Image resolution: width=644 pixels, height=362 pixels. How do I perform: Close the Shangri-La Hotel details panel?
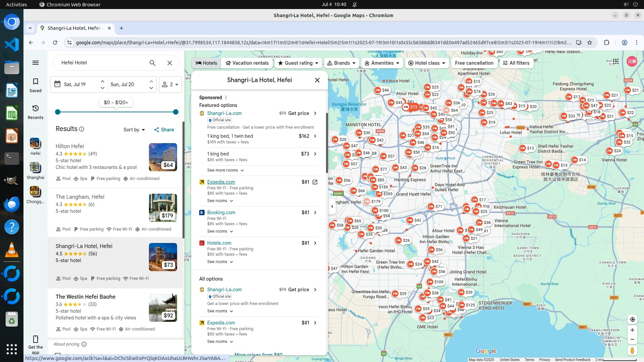click(317, 80)
